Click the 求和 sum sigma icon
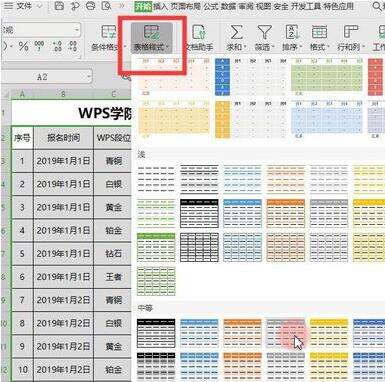 [236, 32]
